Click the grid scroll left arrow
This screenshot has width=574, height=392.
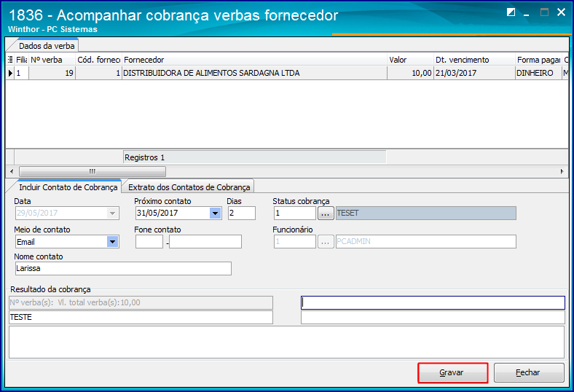[12, 171]
